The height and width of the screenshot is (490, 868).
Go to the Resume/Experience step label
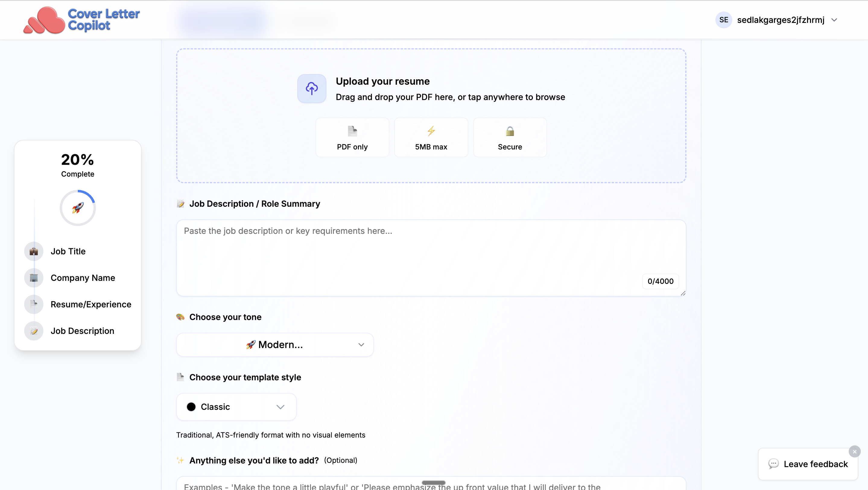tap(91, 304)
